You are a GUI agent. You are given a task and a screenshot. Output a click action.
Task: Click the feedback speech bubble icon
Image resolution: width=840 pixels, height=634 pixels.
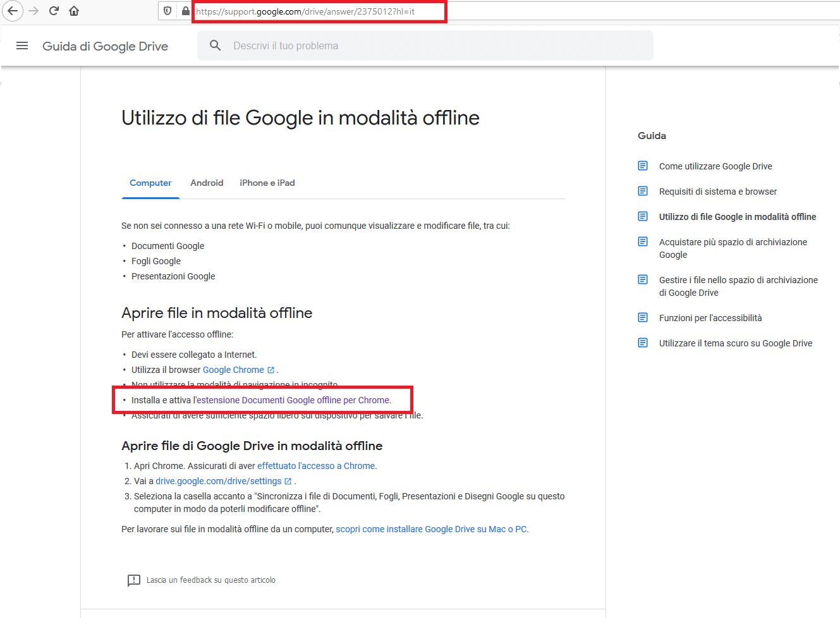point(134,580)
